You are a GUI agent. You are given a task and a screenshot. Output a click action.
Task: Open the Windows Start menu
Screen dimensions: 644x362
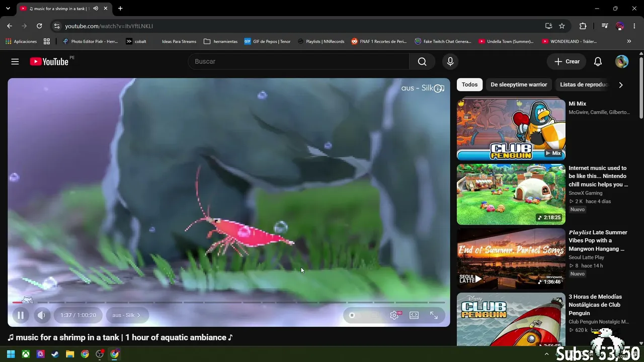click(x=11, y=354)
